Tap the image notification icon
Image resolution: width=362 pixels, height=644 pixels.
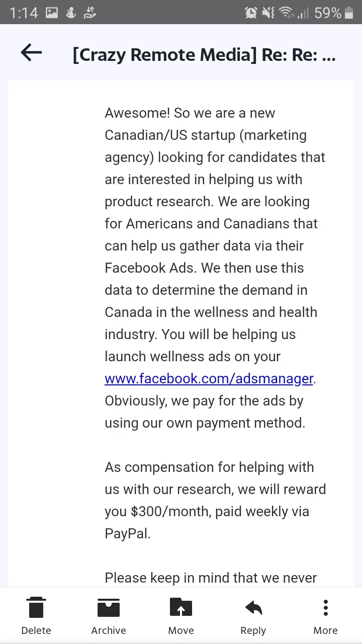[52, 13]
